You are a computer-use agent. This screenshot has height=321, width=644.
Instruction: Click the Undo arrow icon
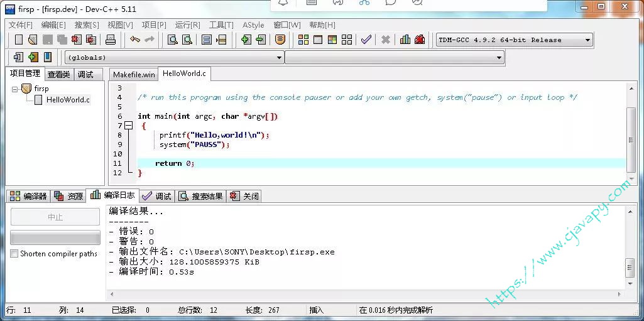click(x=134, y=40)
